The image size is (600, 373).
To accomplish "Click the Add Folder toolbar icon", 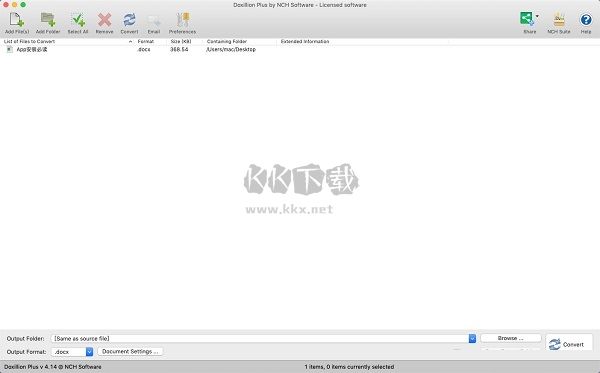I will (48, 20).
